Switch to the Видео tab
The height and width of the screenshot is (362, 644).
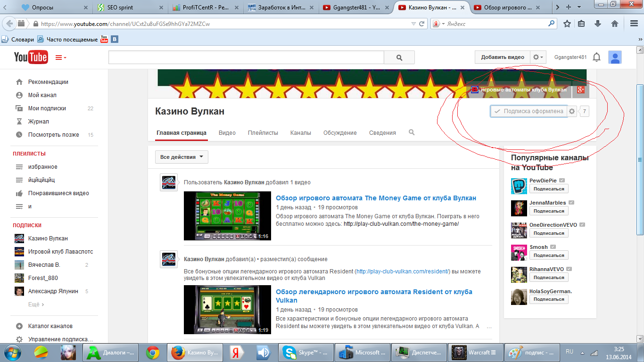tap(227, 133)
